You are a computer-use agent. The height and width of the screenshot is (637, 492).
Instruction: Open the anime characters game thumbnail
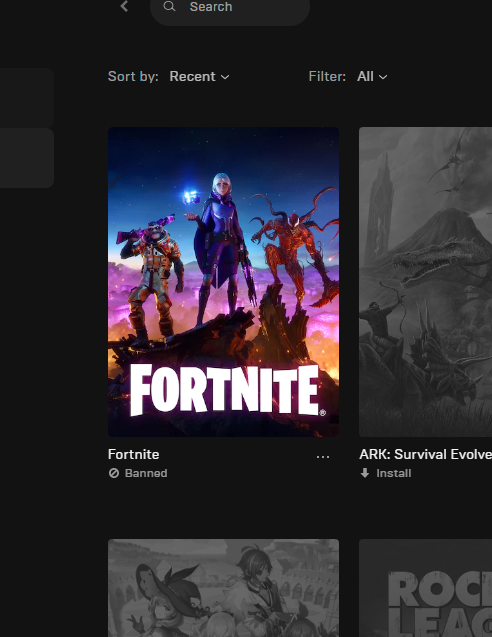223,588
